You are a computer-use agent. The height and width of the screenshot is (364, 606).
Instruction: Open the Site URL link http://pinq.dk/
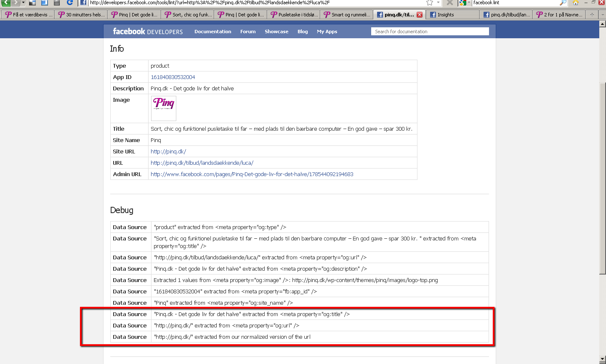168,152
